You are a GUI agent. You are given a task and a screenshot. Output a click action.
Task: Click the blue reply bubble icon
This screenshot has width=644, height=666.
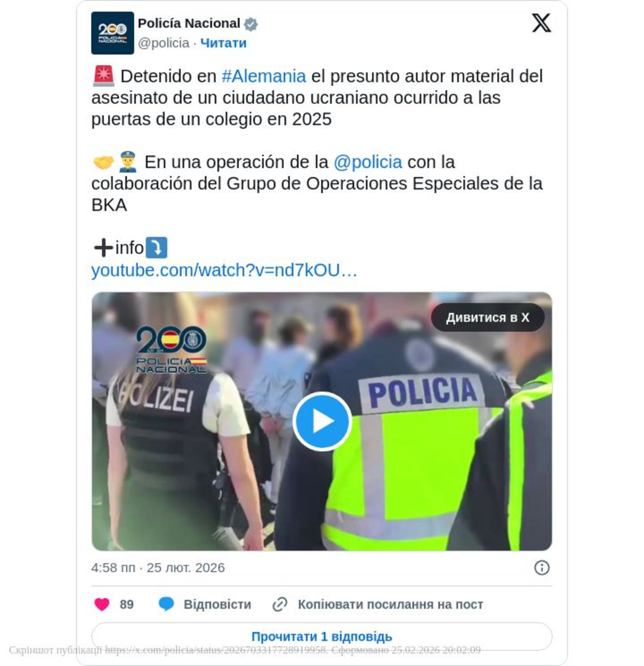point(166,605)
